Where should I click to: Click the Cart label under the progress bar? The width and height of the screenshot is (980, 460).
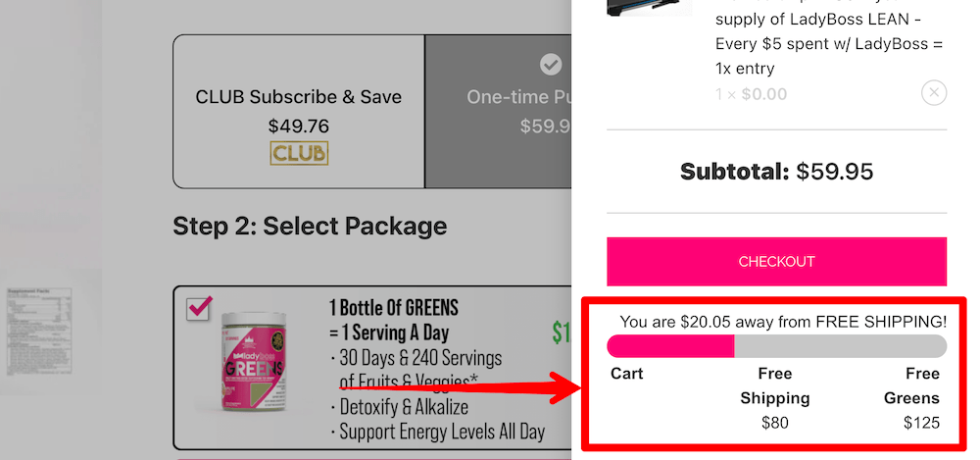click(x=627, y=374)
